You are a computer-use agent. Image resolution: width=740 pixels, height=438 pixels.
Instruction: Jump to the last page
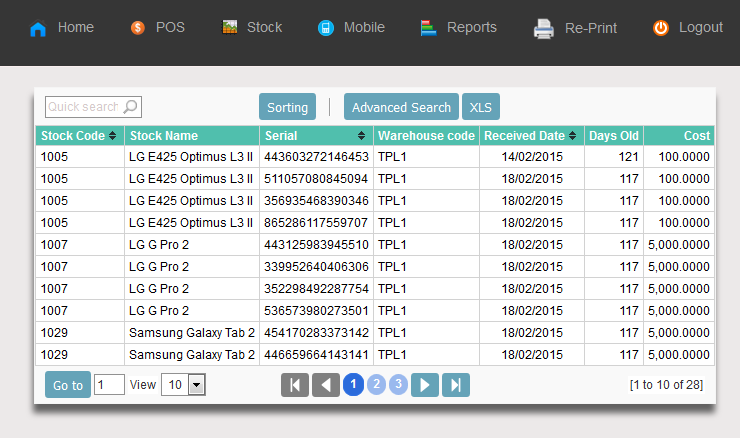click(x=456, y=385)
